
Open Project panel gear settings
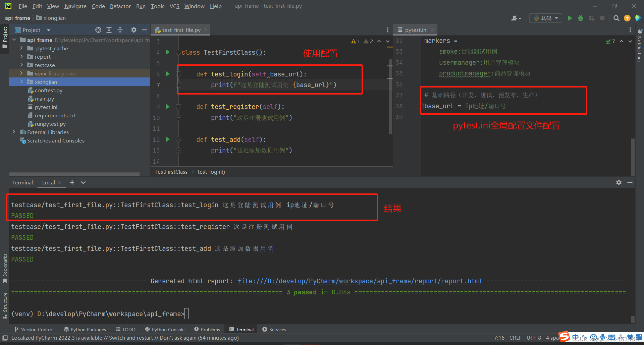pyautogui.click(x=133, y=30)
